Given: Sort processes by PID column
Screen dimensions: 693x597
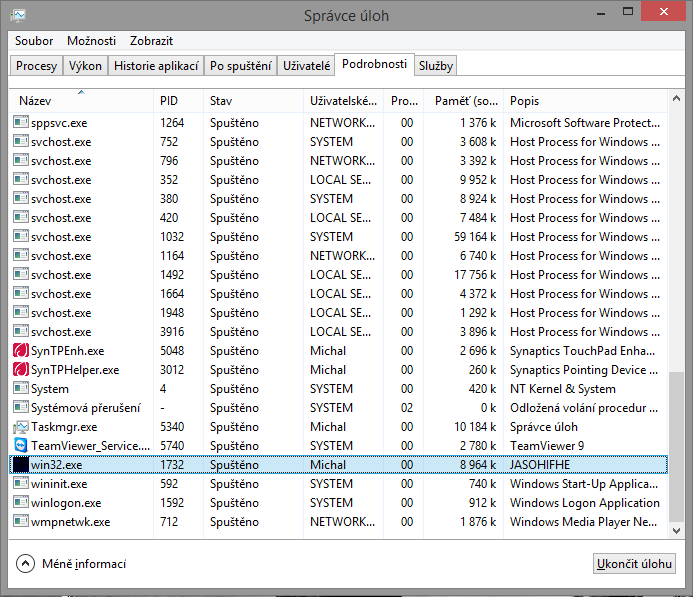Looking at the screenshot, I should [x=177, y=101].
